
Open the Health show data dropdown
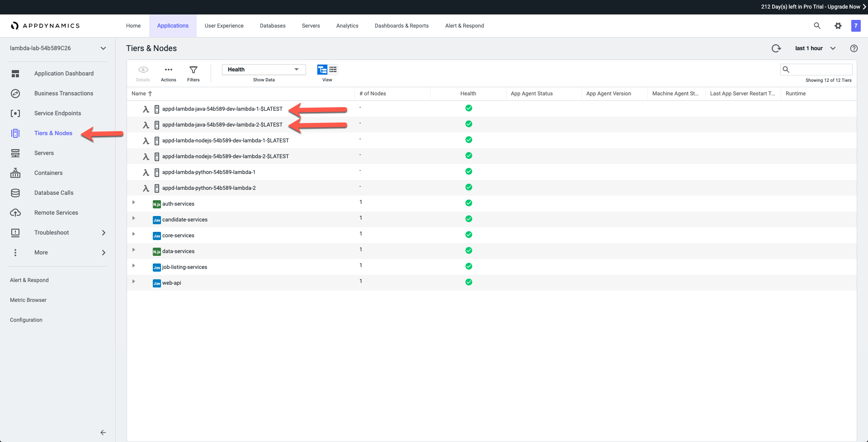264,70
